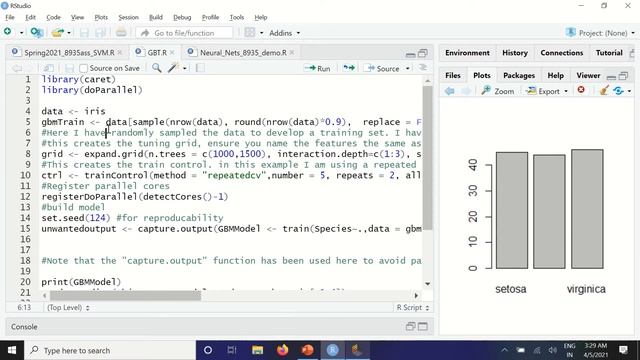Open the Session menu
Image resolution: width=640 pixels, height=360 pixels.
[129, 17]
